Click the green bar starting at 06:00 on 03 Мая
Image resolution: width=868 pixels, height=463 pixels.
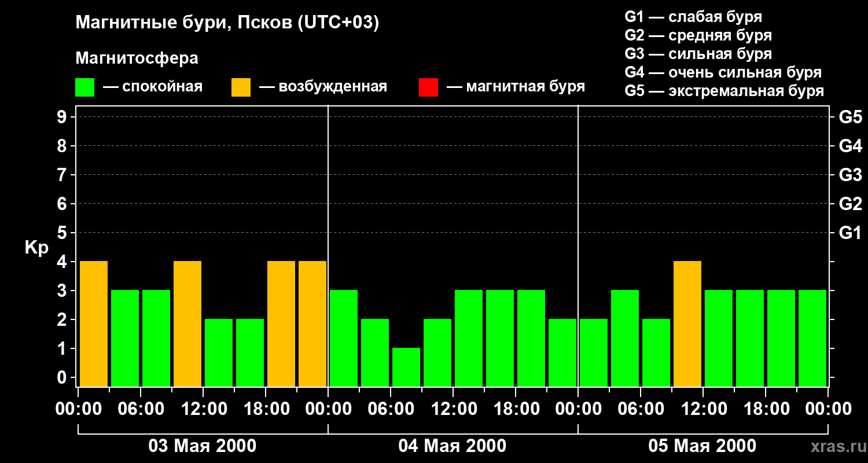(x=156, y=338)
